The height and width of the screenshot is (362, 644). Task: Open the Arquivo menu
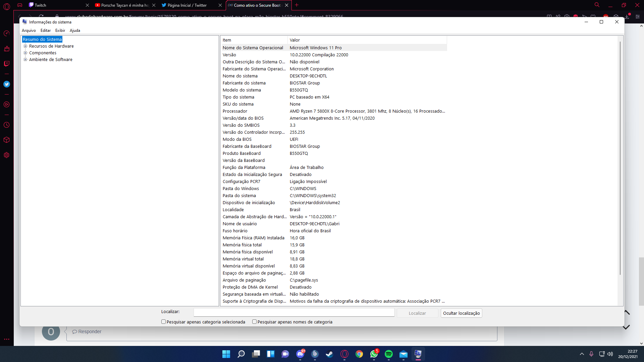coord(29,31)
